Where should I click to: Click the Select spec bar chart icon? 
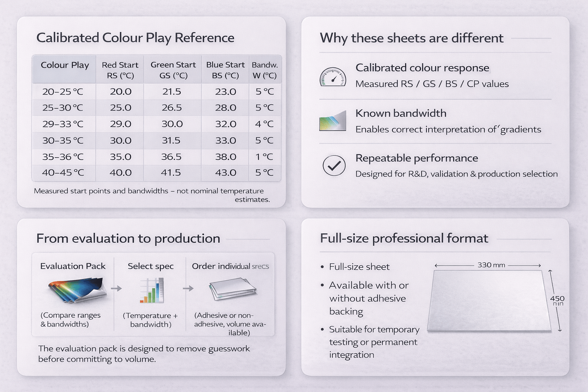pyautogui.click(x=152, y=291)
